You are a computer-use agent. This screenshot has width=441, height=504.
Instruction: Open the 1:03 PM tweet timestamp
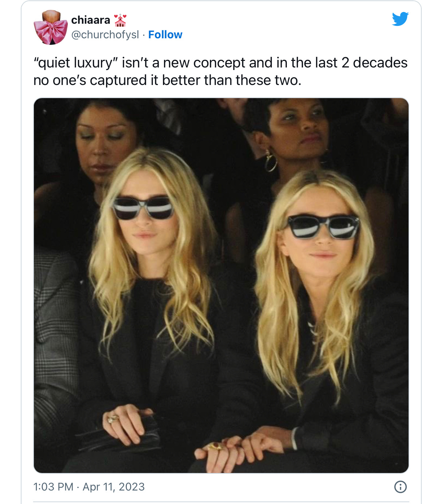pyautogui.click(x=53, y=487)
